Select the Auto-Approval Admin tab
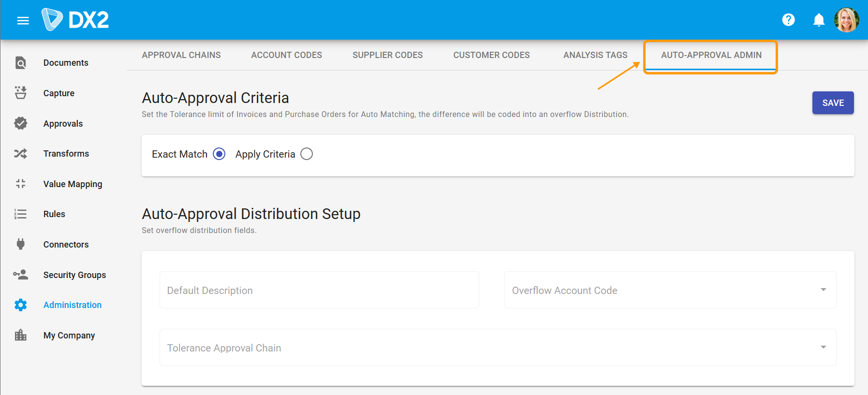This screenshot has width=868, height=395. click(x=711, y=55)
